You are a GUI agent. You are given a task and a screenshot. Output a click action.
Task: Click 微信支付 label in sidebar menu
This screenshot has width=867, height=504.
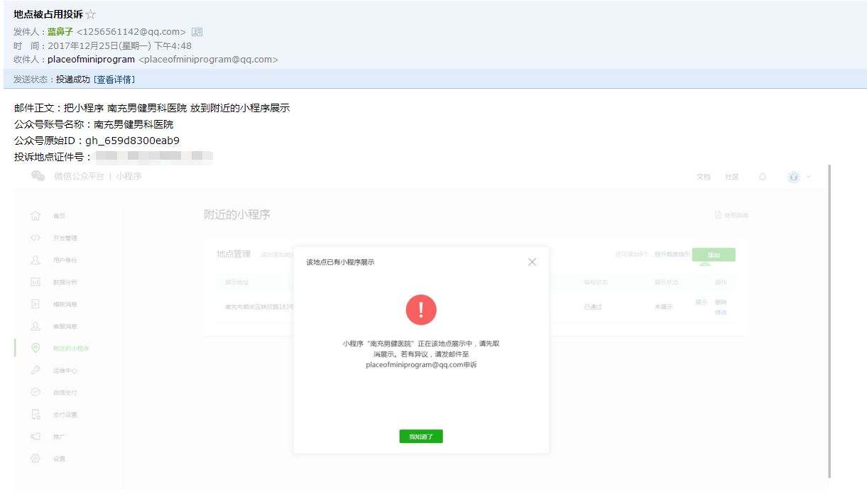[x=65, y=393]
